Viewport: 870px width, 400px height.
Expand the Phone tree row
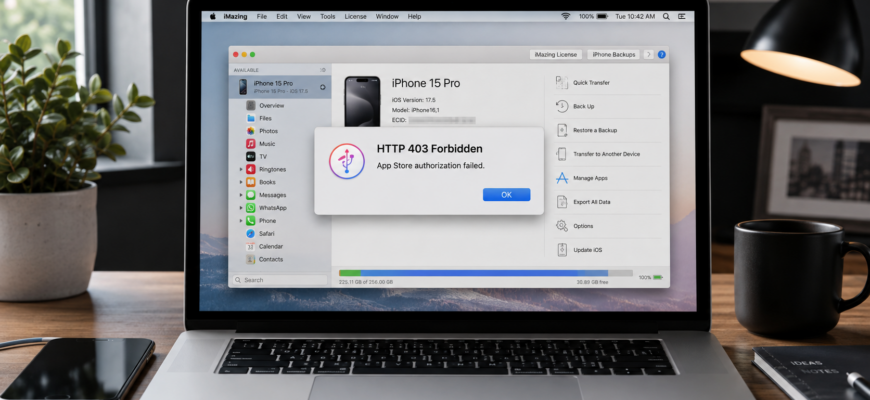(x=241, y=220)
